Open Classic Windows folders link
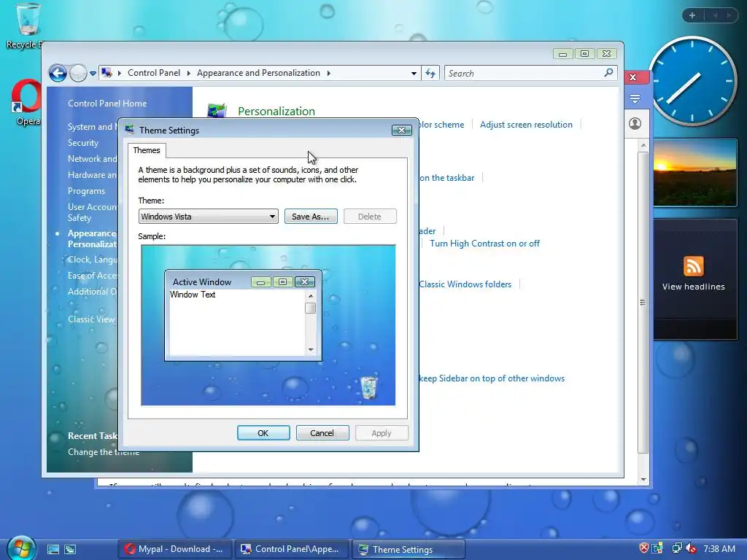This screenshot has height=560, width=747. pos(465,284)
